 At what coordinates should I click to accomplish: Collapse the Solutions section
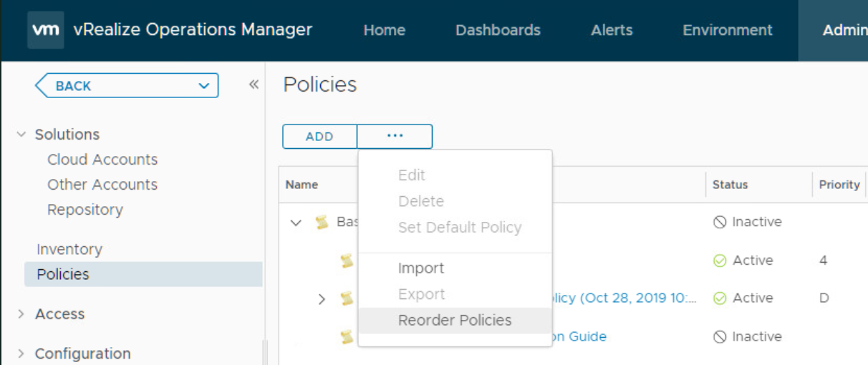click(21, 135)
